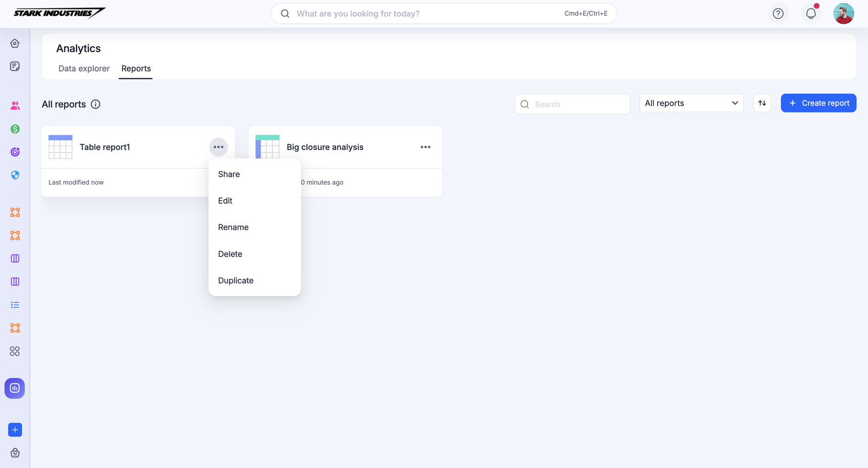
Task: Open Big closure analysis three-dot menu
Action: click(x=425, y=147)
